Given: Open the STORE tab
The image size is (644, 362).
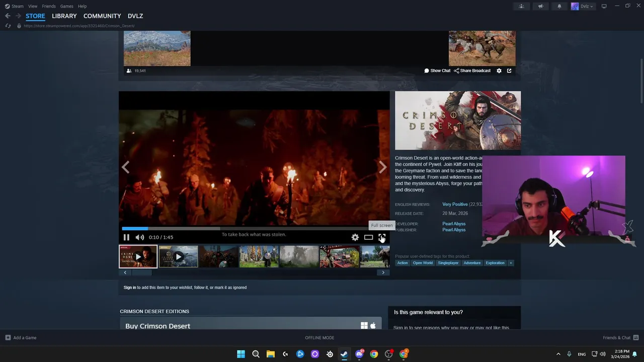Looking at the screenshot, I should 35,16.
